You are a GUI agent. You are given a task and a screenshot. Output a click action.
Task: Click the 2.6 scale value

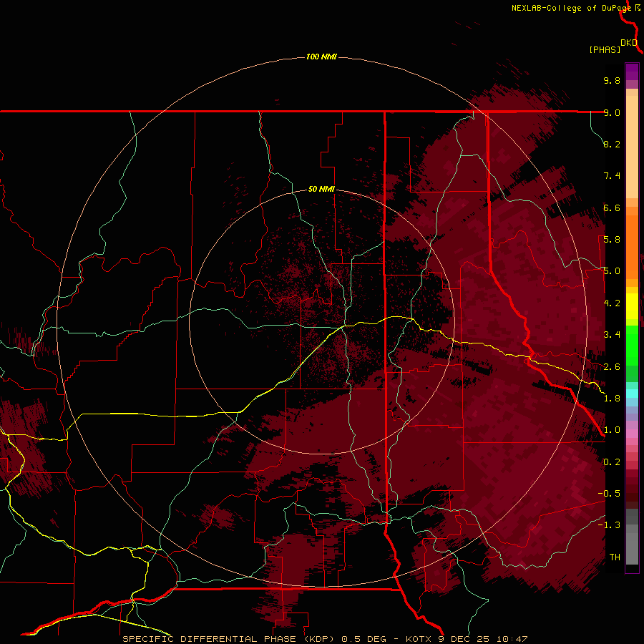[x=612, y=367]
